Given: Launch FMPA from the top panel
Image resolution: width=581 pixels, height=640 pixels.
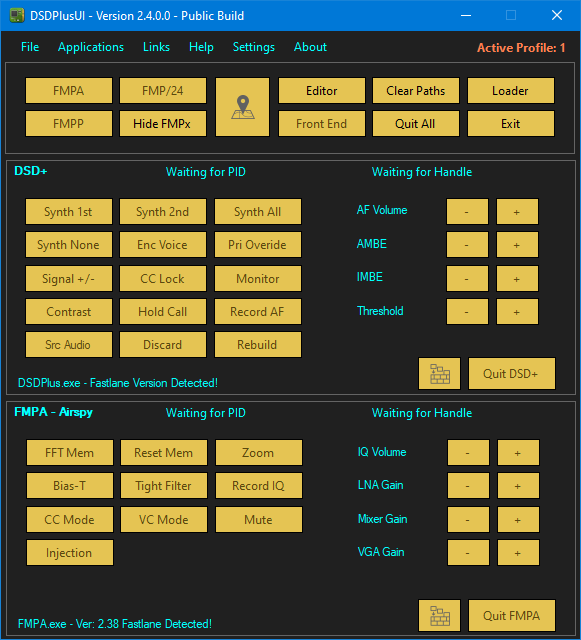Looking at the screenshot, I should (x=69, y=90).
